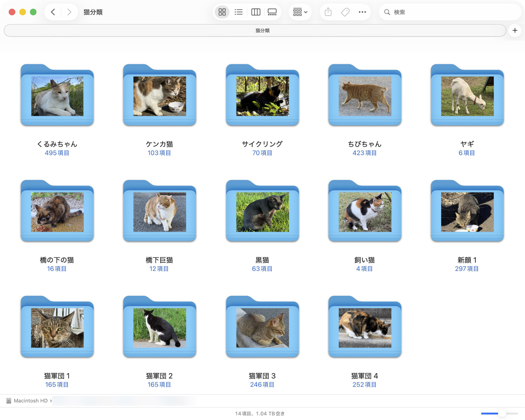This screenshot has width=525, height=420.
Task: Toggle forward navigation arrow
Action: tap(69, 12)
